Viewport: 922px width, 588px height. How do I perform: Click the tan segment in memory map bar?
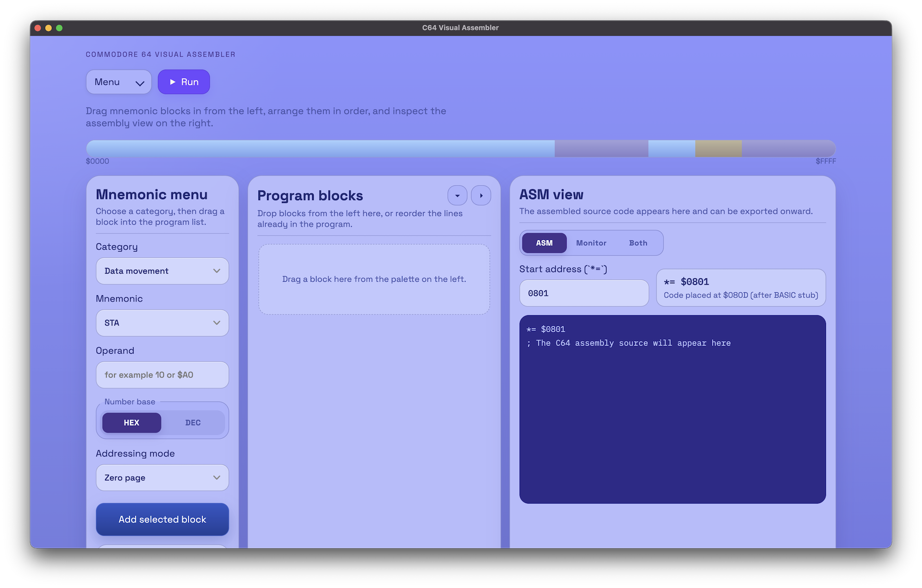pyautogui.click(x=718, y=149)
